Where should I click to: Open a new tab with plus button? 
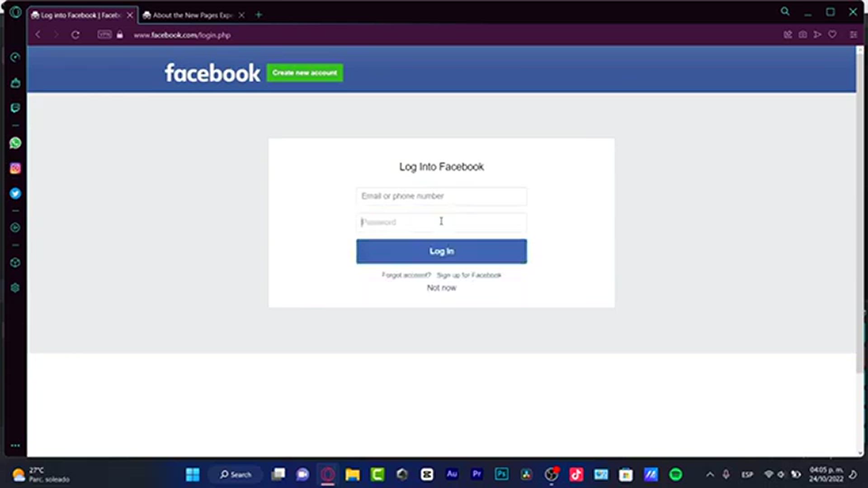click(259, 15)
